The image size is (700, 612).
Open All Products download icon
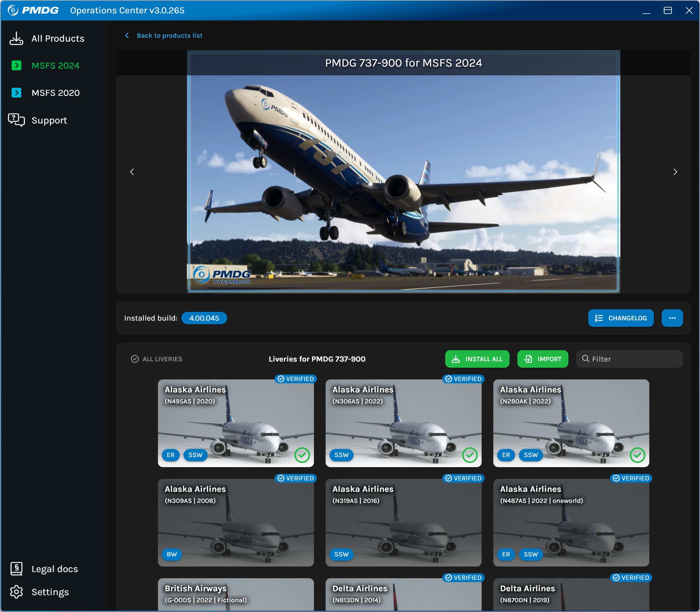click(16, 38)
